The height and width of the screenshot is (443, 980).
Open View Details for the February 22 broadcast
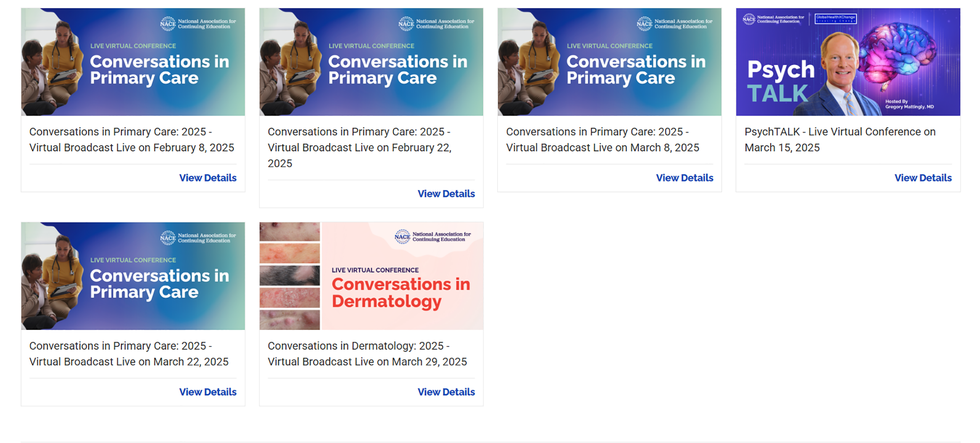tap(446, 194)
